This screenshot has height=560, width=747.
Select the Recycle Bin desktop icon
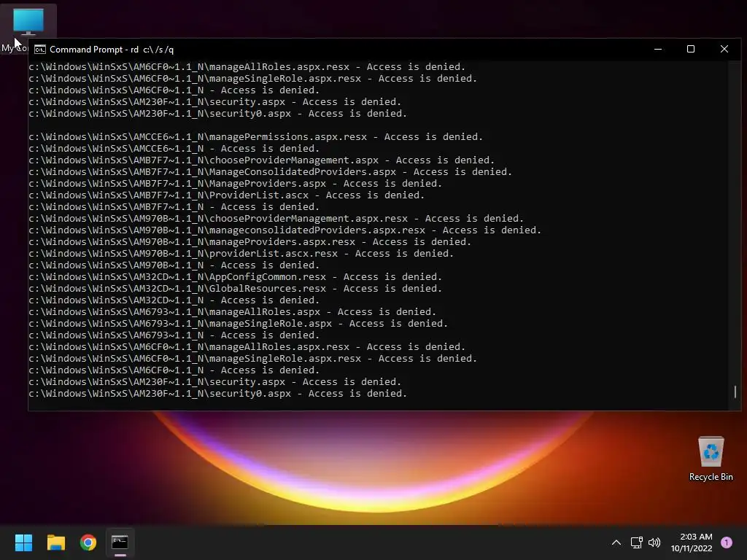point(711,459)
